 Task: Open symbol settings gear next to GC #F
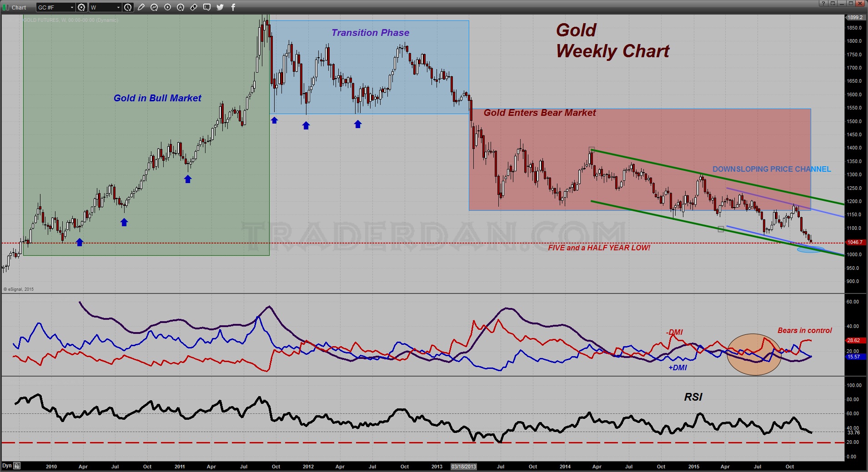pyautogui.click(x=81, y=7)
